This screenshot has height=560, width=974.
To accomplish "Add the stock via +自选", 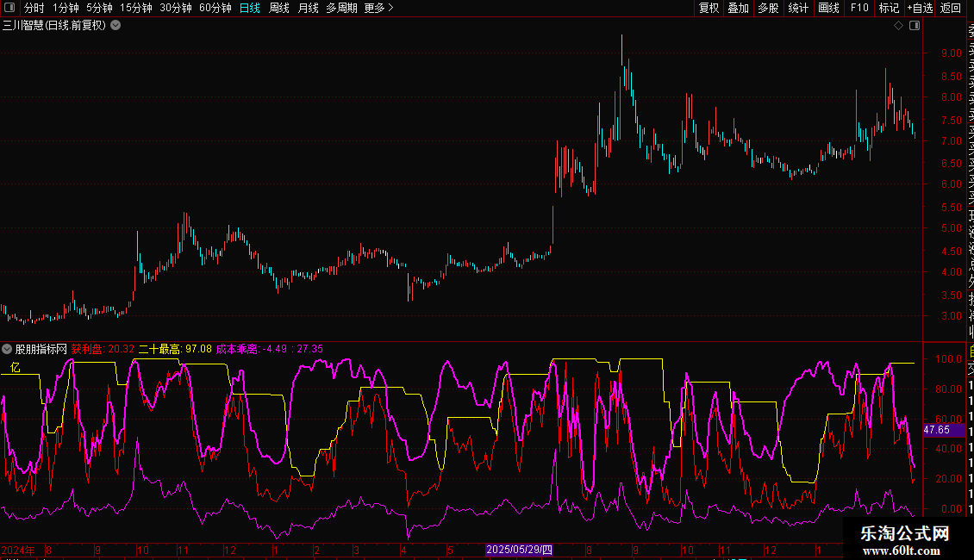I will point(920,8).
